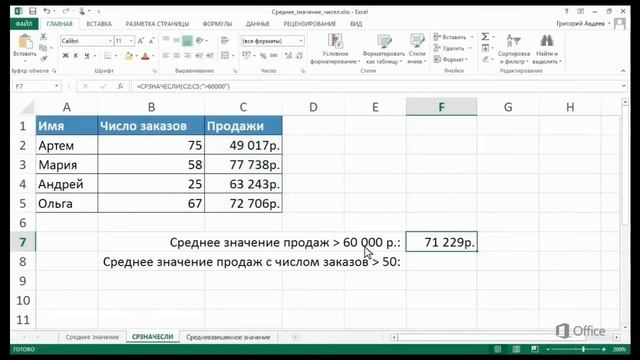Viewport: 640px width, 360px height.
Task: Click the Merge and Center icon
Action: tap(225, 55)
